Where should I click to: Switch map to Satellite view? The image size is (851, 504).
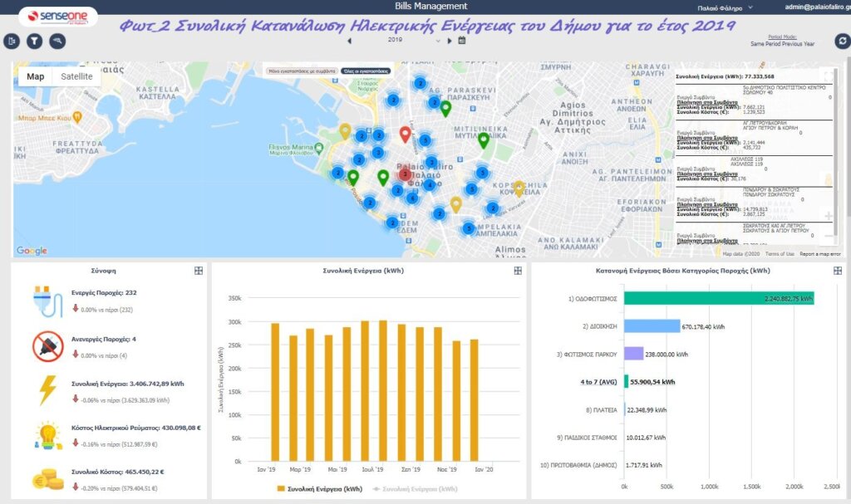[x=76, y=76]
